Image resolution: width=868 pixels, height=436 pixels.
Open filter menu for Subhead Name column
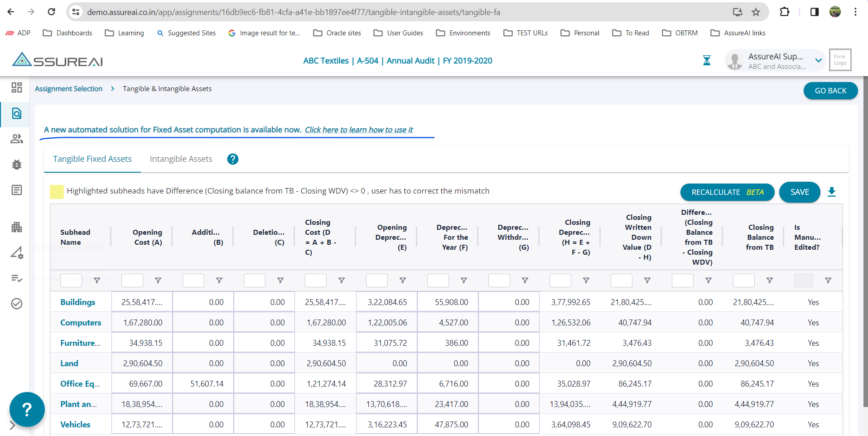[x=97, y=281]
